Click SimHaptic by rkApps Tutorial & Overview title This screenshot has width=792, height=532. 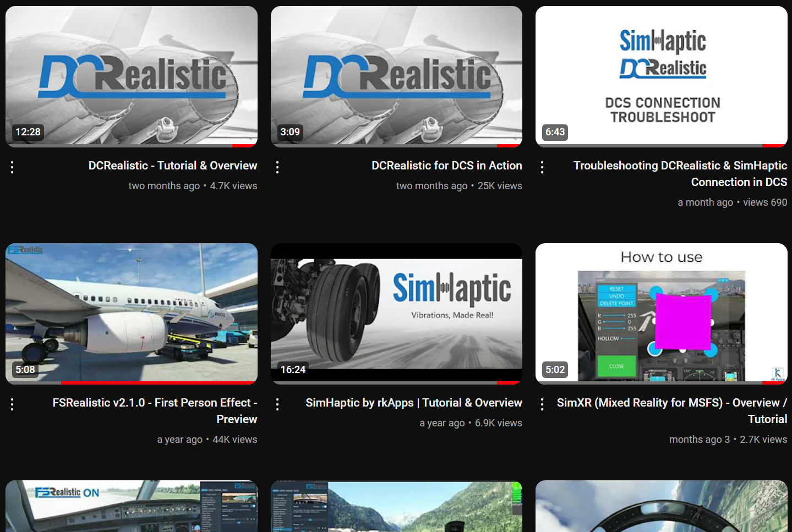pyautogui.click(x=413, y=403)
